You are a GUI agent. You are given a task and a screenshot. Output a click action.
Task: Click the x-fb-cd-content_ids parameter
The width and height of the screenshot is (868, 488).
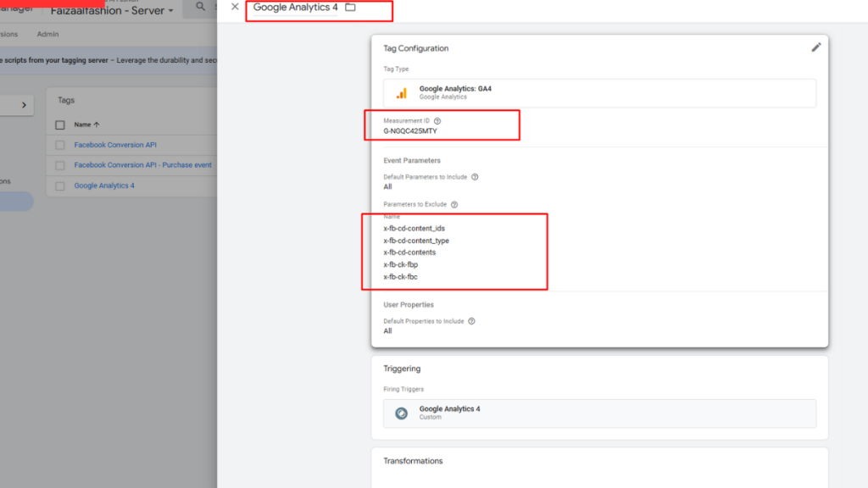click(x=414, y=229)
